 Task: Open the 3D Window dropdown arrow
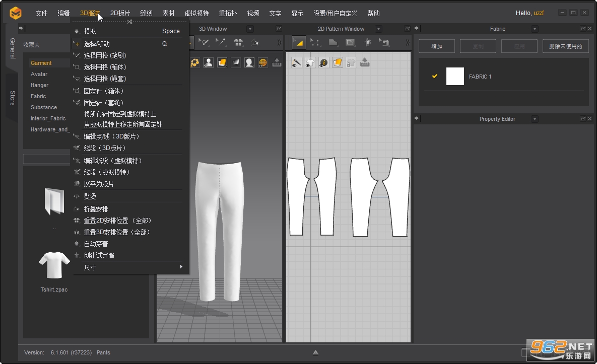tap(250, 29)
